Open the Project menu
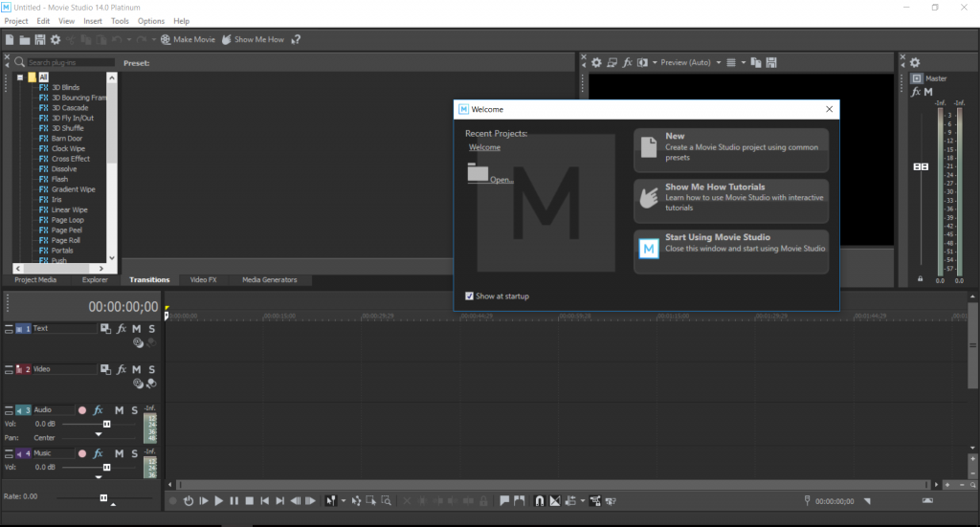The width and height of the screenshot is (980, 527). tap(16, 21)
